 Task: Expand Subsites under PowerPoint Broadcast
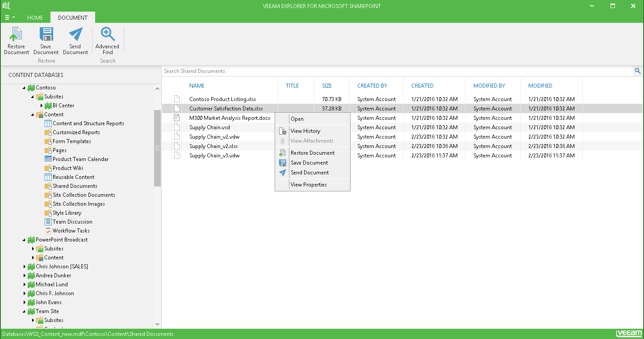pos(33,249)
